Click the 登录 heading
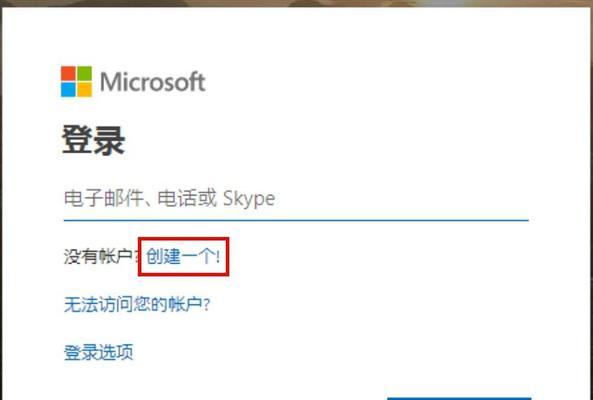The height and width of the screenshot is (400, 593). 93,141
